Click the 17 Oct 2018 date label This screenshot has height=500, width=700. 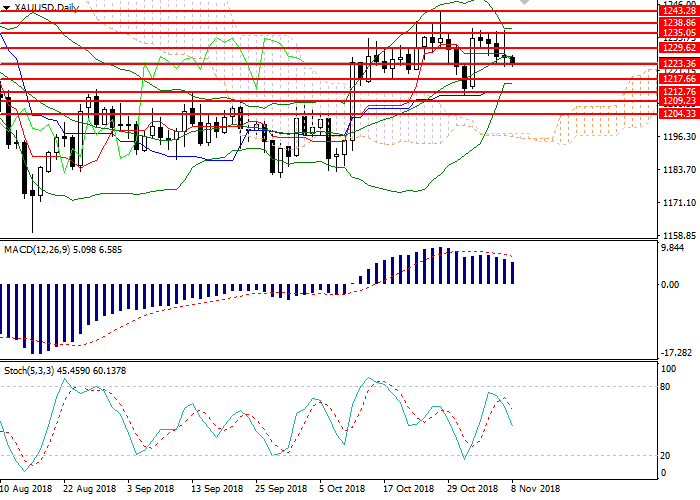coord(408,489)
